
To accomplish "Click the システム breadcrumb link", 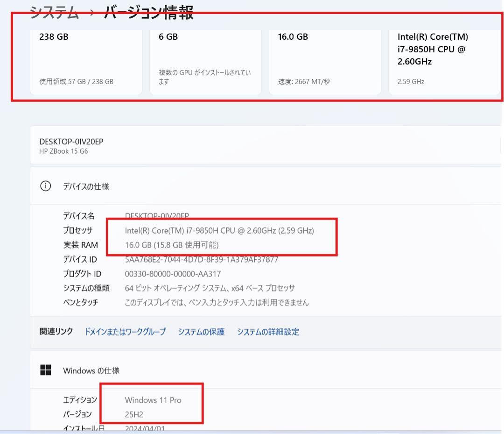I will pyautogui.click(x=54, y=13).
